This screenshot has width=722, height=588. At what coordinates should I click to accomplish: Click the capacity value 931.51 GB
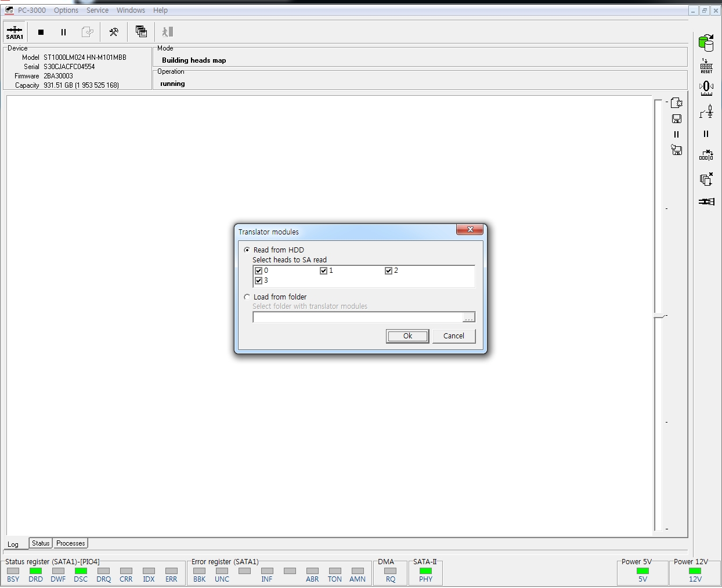[81, 85]
